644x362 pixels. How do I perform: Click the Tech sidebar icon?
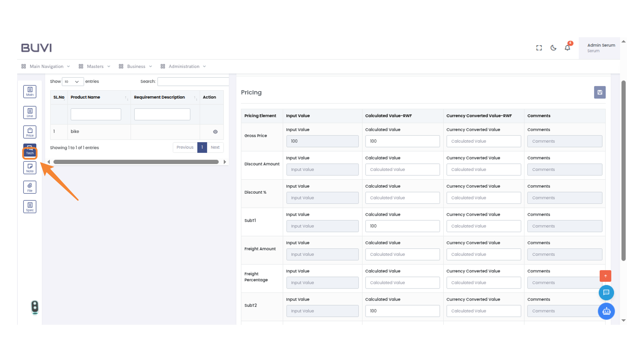coord(30,151)
